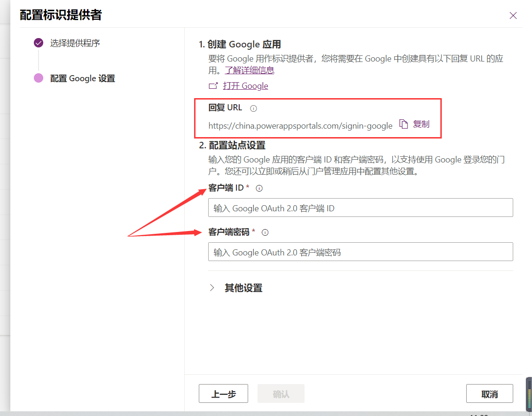This screenshot has width=532, height=416.
Task: Click the 其他设置 section label
Action: (x=243, y=288)
